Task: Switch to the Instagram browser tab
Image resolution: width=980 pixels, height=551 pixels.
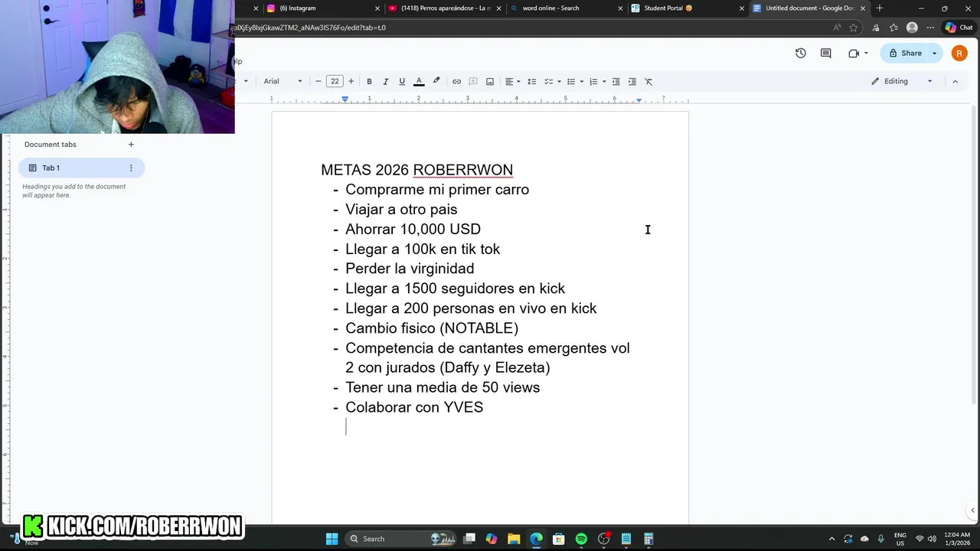Action: (322, 8)
